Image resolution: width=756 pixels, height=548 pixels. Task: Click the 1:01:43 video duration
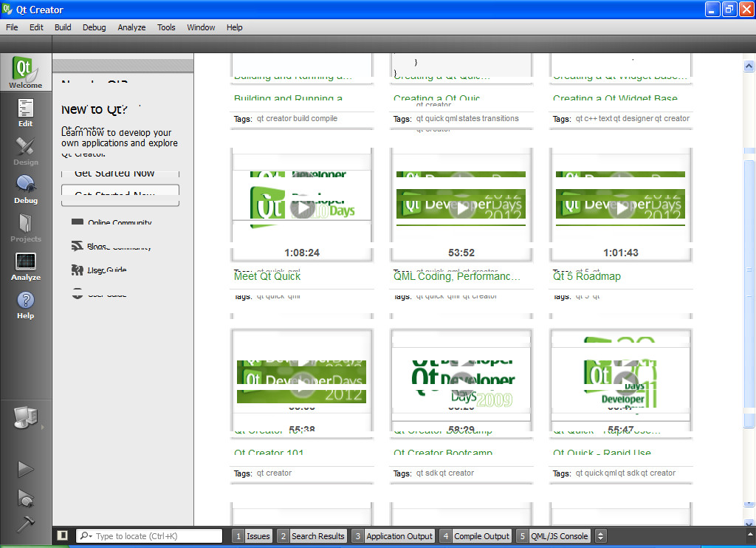coord(621,253)
